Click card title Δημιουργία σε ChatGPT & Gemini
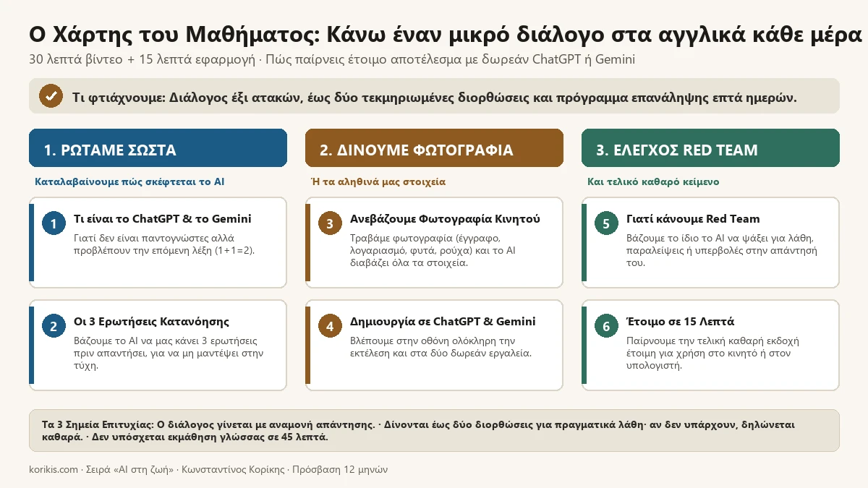 443,322
